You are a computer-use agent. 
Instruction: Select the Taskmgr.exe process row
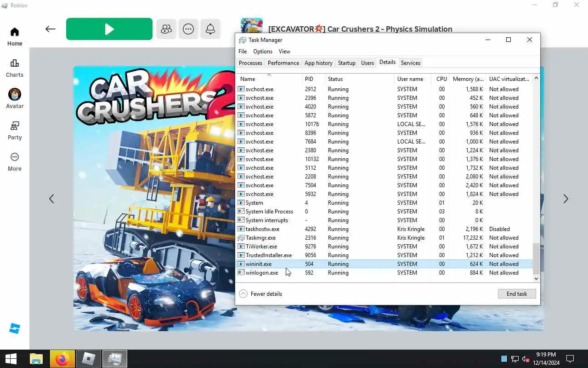[x=384, y=238]
